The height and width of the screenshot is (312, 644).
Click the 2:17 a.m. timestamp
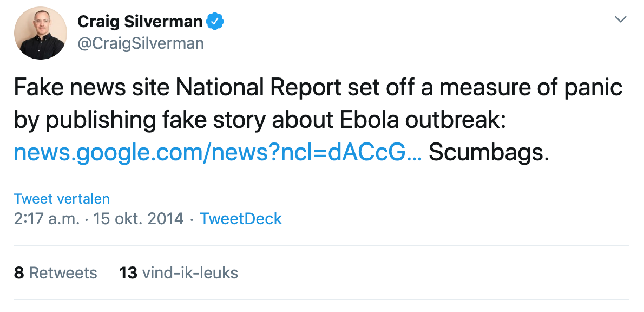48,219
